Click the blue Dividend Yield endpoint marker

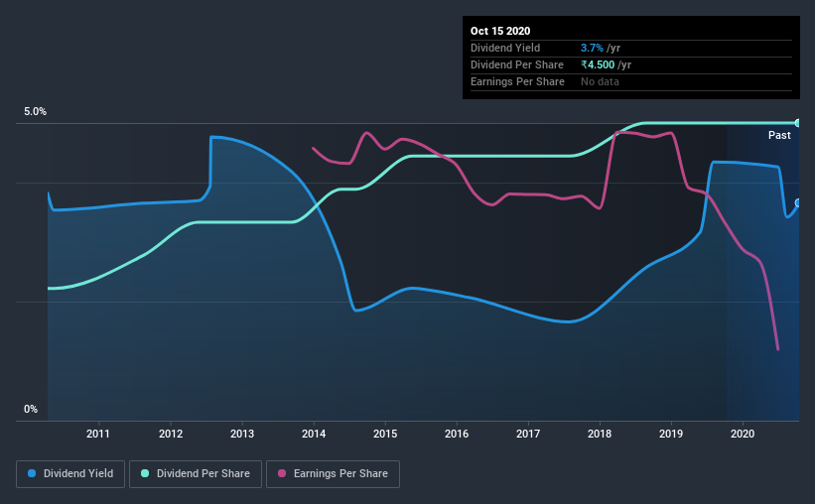pyautogui.click(x=798, y=202)
